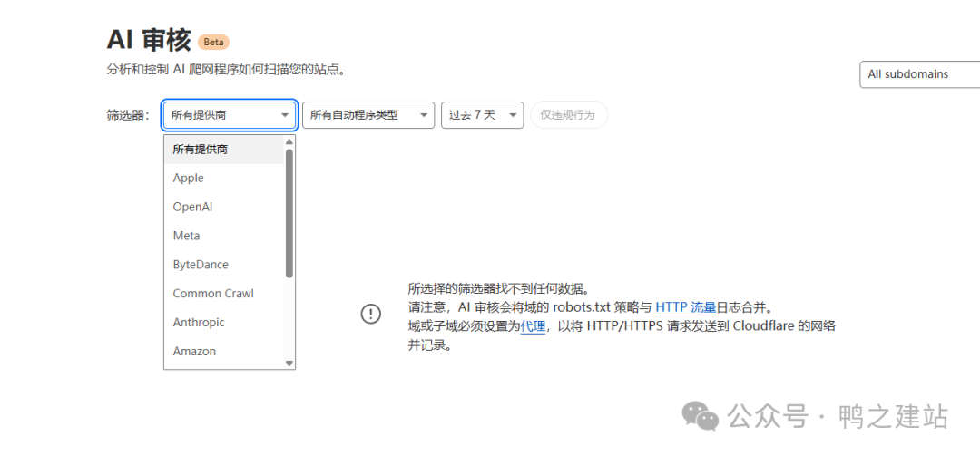This screenshot has height=456, width=980.
Task: Select 所有提供商 option in list
Action: [224, 150]
